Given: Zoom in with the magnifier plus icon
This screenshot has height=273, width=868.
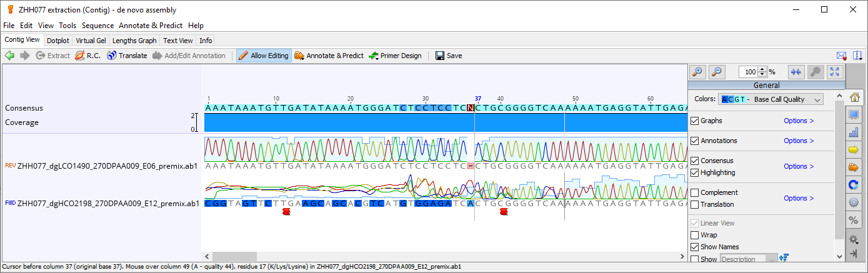Looking at the screenshot, I should point(698,72).
